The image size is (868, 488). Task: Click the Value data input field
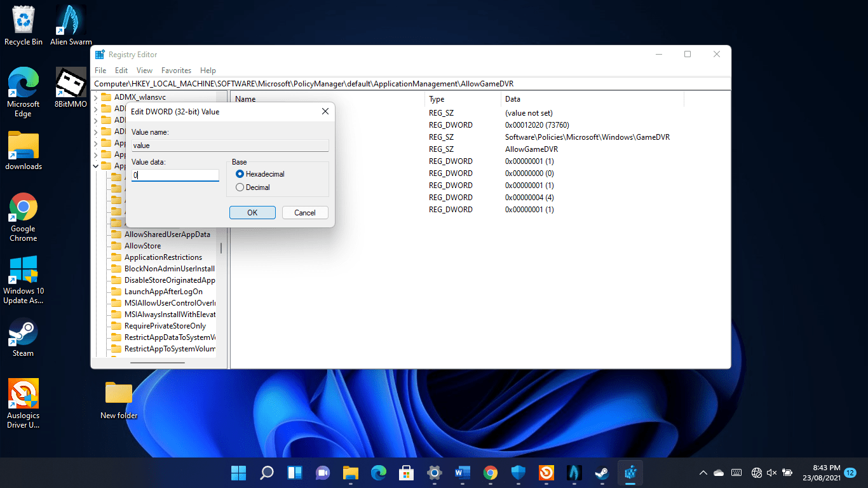tap(175, 175)
